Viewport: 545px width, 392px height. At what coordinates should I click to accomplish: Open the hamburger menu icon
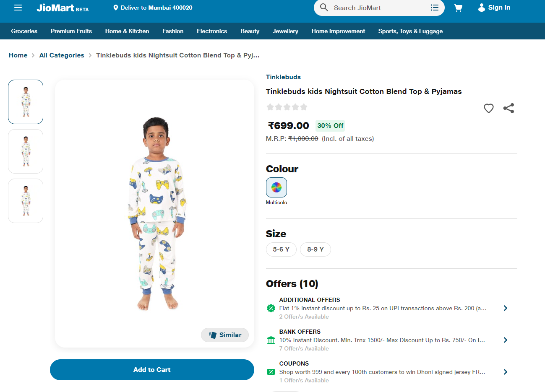point(18,8)
